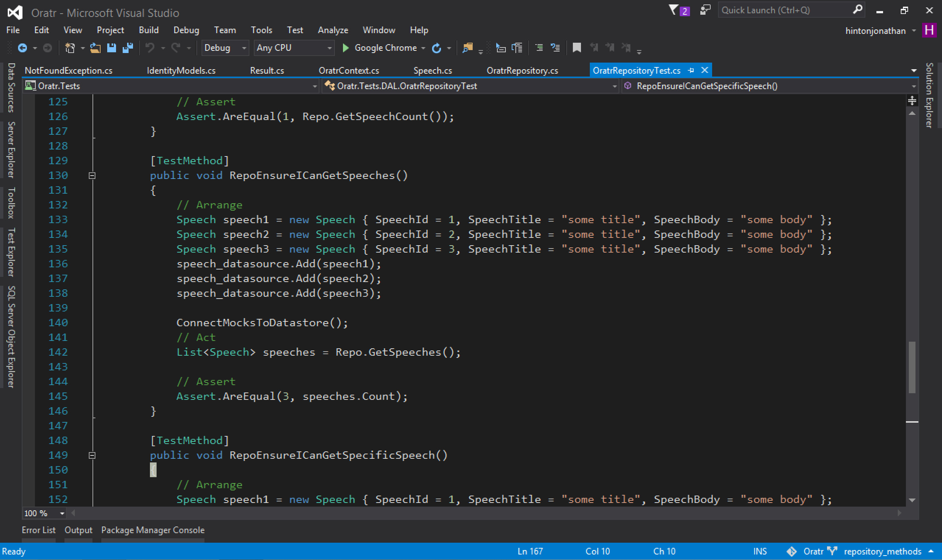Screen dimensions: 942x560
Task: Open the Error List panel
Action: point(39,530)
